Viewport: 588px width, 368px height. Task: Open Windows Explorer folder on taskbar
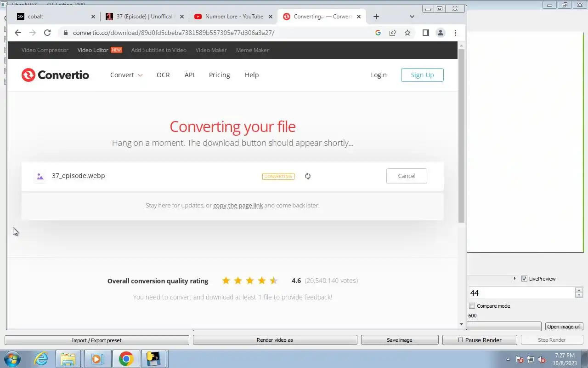(68, 359)
